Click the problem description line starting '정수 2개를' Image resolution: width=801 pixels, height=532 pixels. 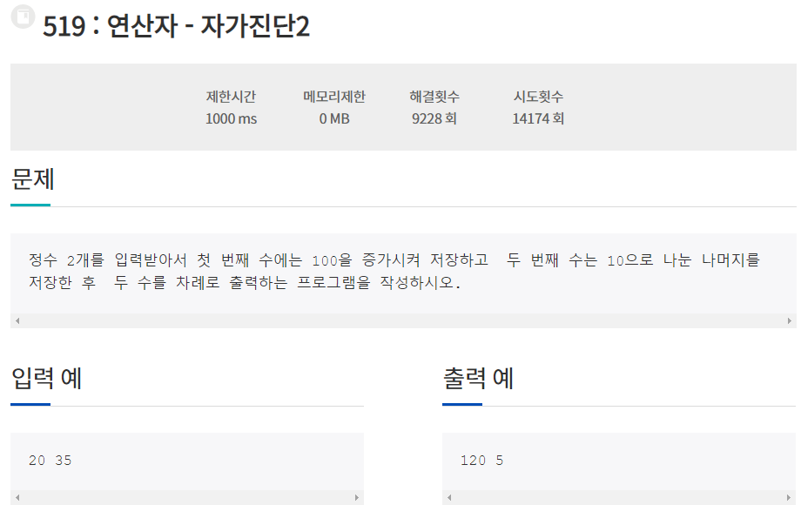coord(394,259)
